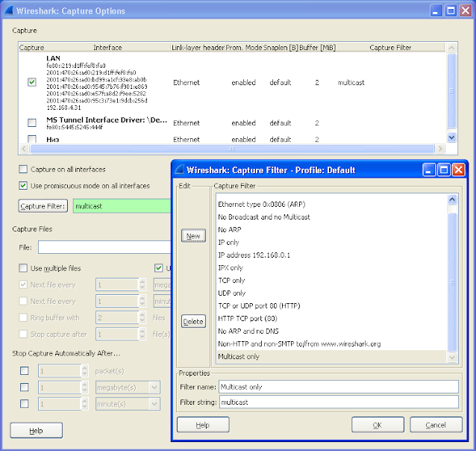
Task: Click interface list horizontal scroll right arrow
Action: (440, 149)
